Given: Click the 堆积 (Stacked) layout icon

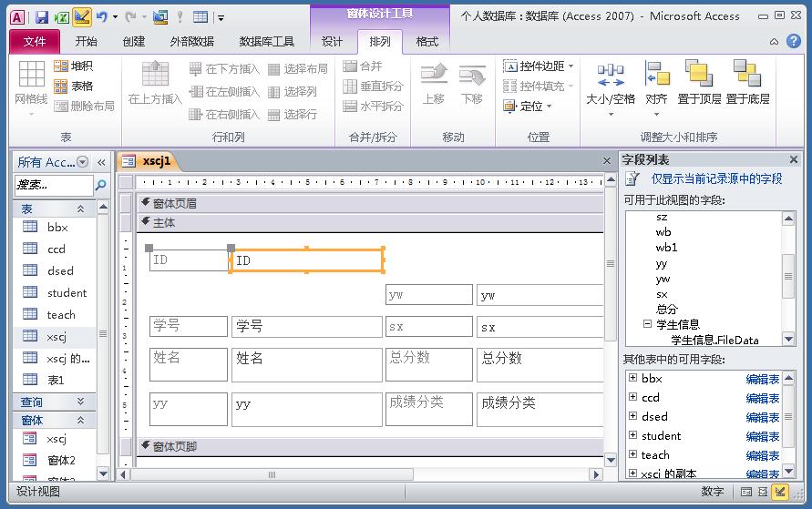Looking at the screenshot, I should click(x=61, y=66).
